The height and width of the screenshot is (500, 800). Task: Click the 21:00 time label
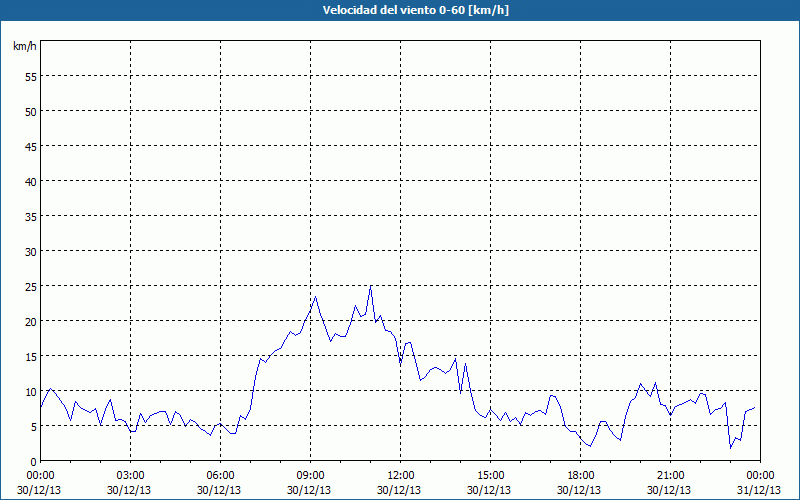[x=670, y=476]
